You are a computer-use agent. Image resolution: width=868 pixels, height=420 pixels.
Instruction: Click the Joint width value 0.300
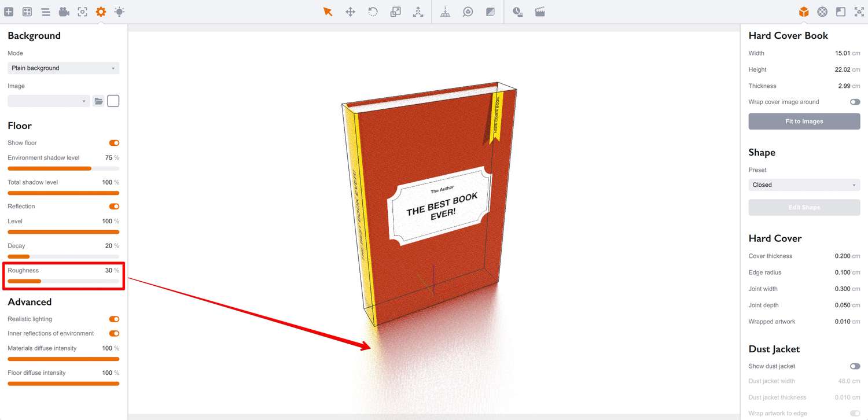click(843, 289)
